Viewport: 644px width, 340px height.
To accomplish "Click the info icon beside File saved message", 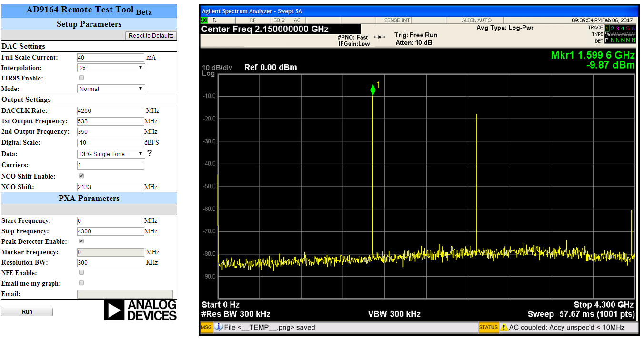I will tap(219, 327).
